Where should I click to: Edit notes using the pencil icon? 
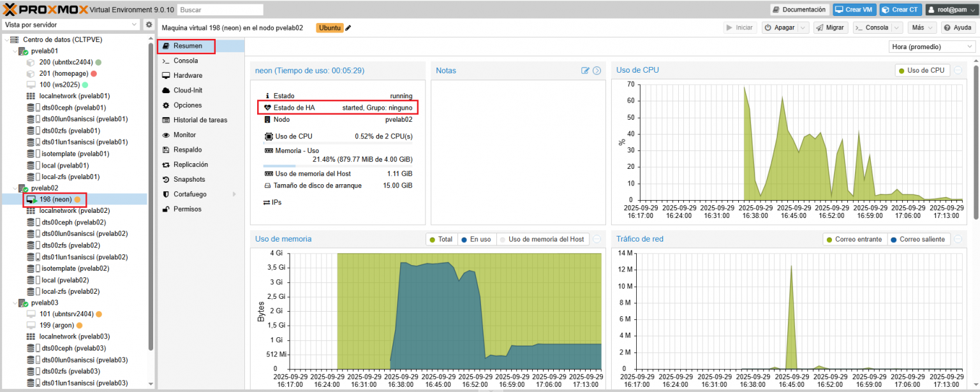[585, 71]
